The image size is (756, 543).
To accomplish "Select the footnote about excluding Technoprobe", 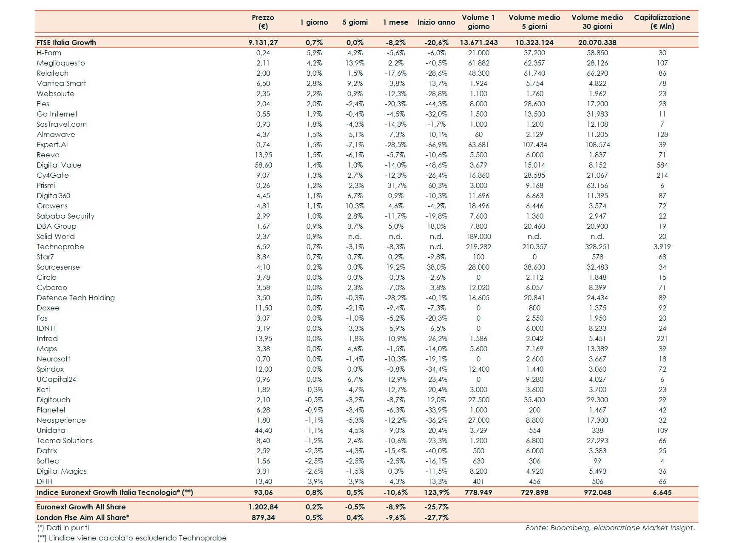I will point(131,538).
